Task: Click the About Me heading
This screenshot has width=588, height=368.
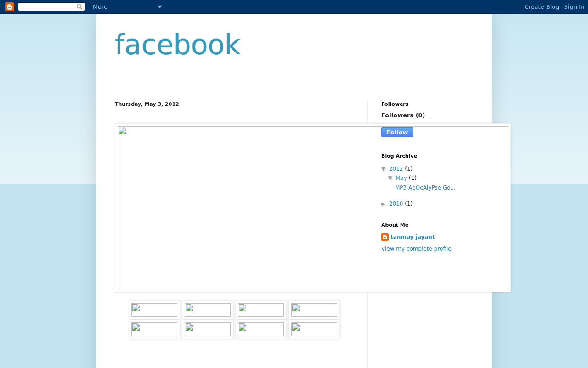Action: click(x=395, y=225)
